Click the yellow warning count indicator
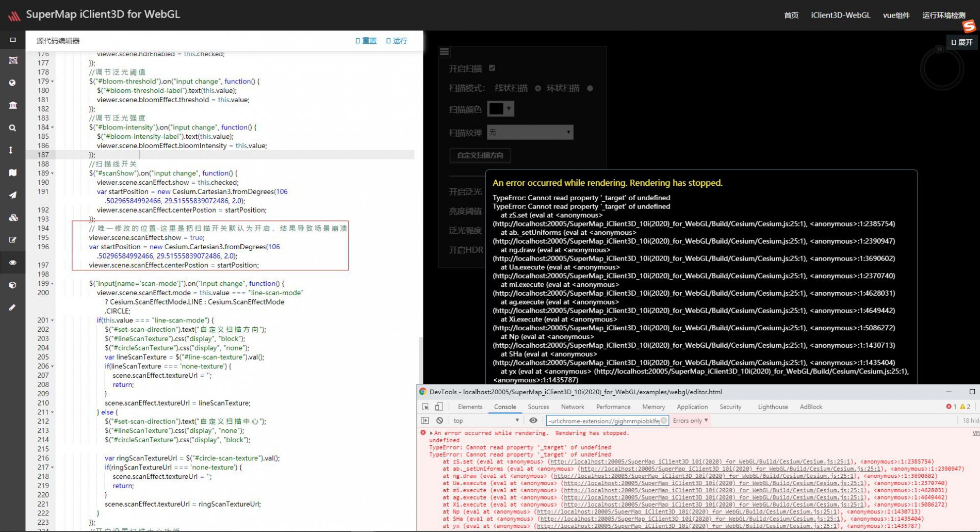The image size is (980, 532). (965, 407)
